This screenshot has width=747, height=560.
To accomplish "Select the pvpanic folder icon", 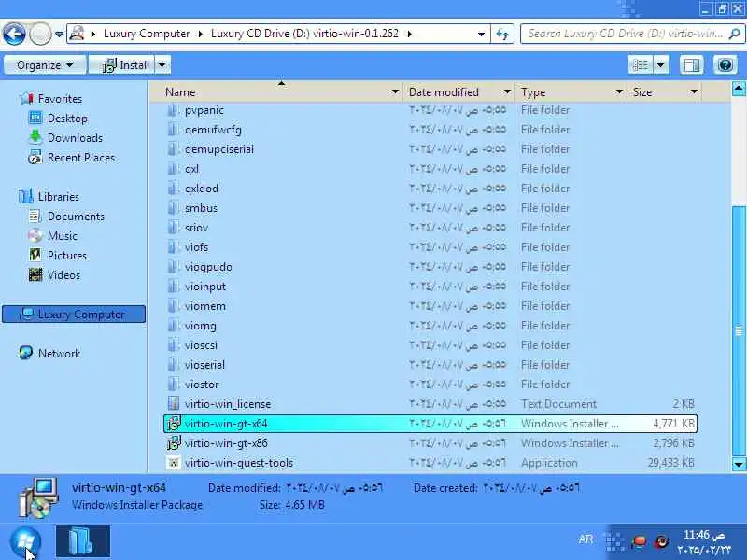I will [x=174, y=110].
